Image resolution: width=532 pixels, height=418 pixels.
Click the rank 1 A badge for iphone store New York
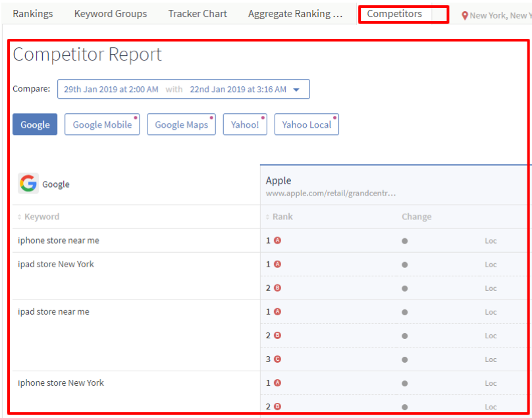pyautogui.click(x=278, y=383)
